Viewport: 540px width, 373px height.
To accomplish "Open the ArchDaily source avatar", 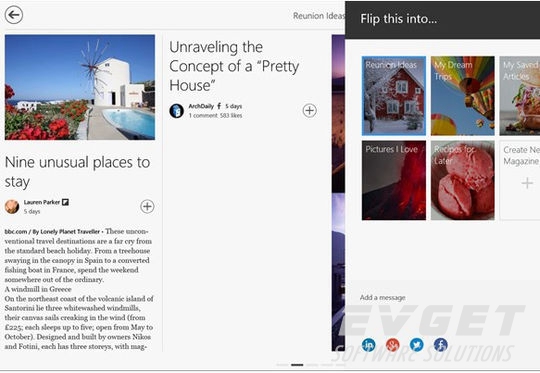I will click(x=176, y=111).
